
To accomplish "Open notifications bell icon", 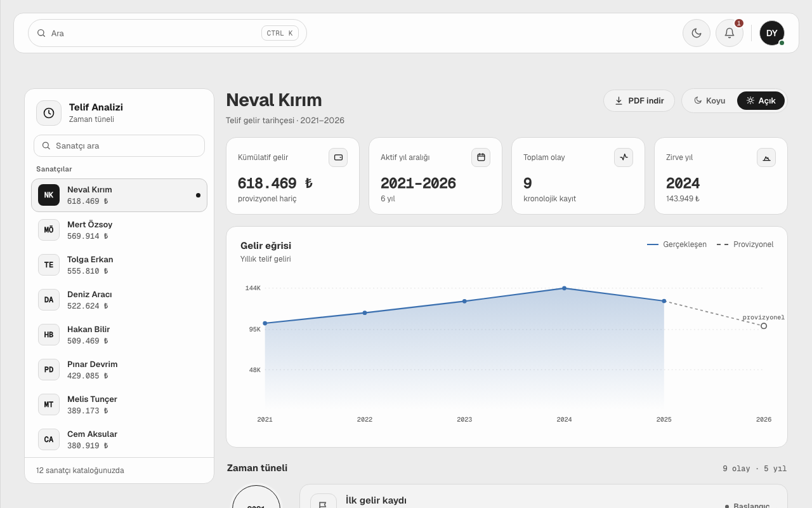I will (x=730, y=33).
